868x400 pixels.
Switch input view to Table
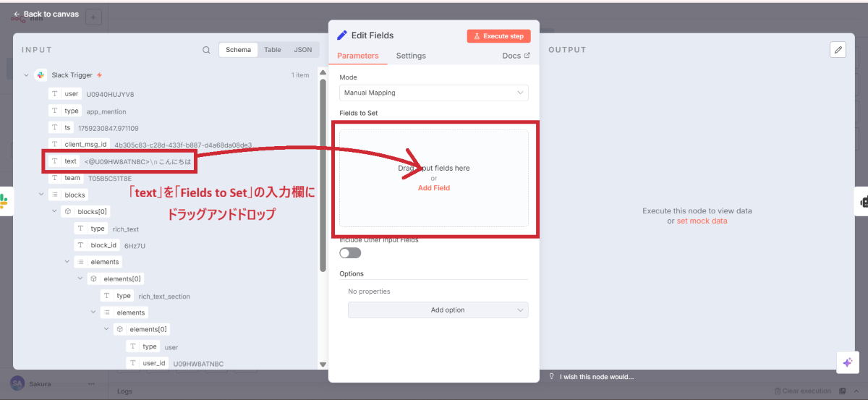pyautogui.click(x=273, y=50)
